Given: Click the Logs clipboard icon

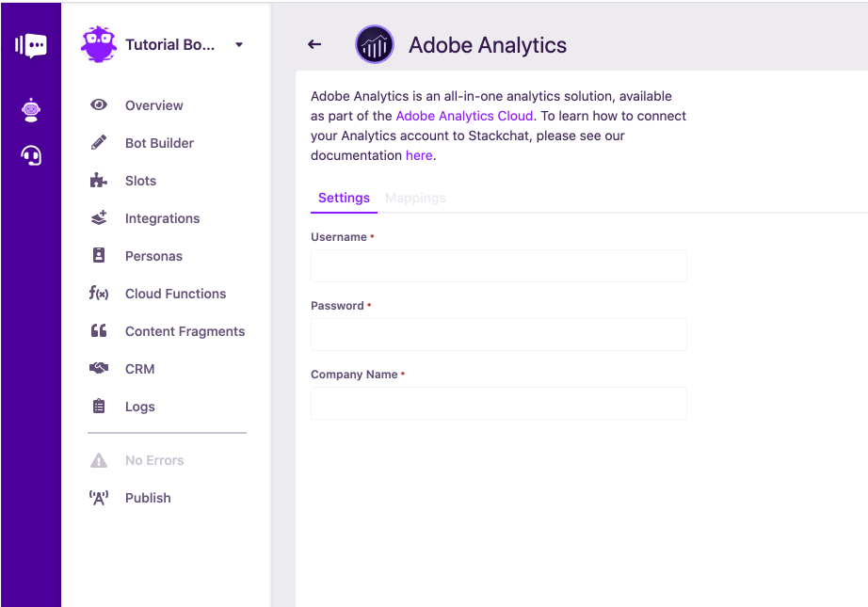Looking at the screenshot, I should click(x=99, y=407).
